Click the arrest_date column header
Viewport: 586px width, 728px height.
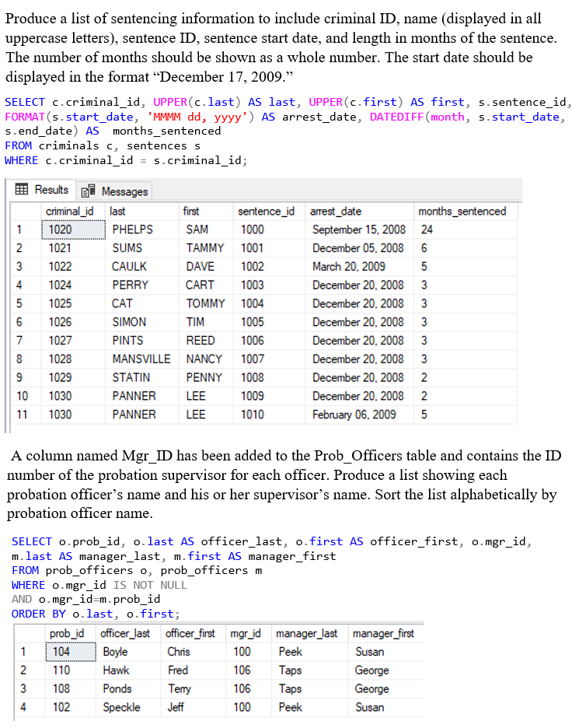[x=336, y=211]
